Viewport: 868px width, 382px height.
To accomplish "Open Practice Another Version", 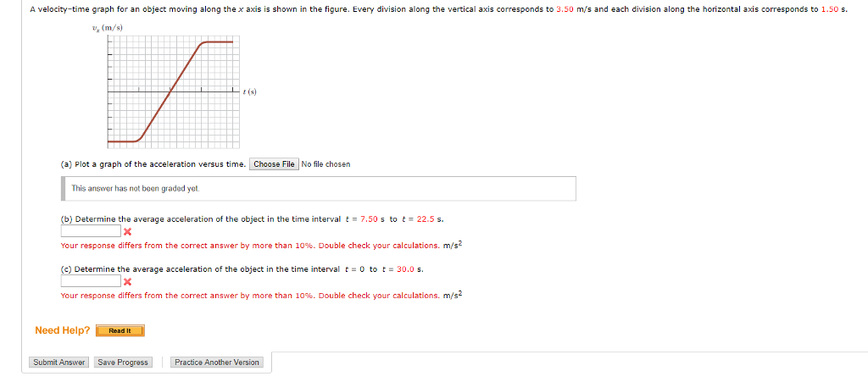I will coord(217,363).
